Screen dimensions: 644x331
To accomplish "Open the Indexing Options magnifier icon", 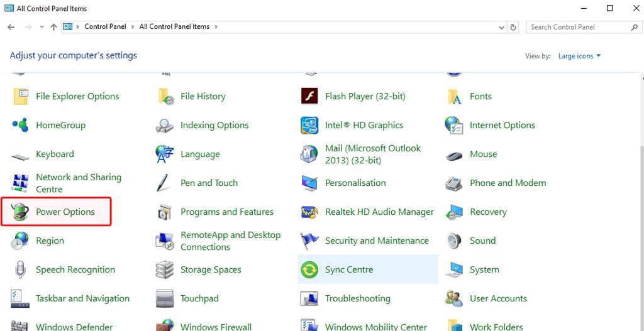I will [x=165, y=126].
